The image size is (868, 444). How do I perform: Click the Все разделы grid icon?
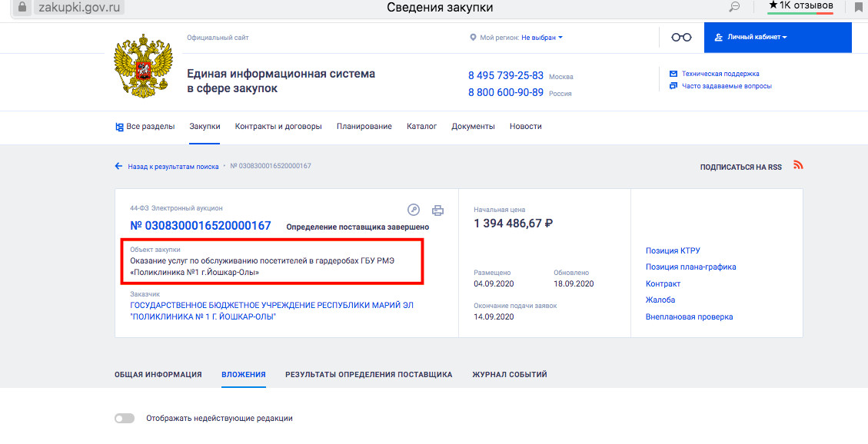(119, 127)
